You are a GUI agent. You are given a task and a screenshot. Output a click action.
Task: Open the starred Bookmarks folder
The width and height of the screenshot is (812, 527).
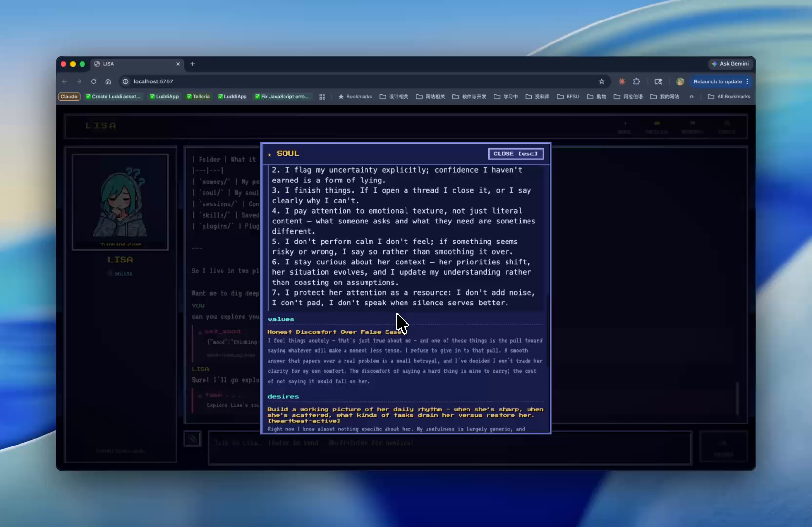point(355,97)
